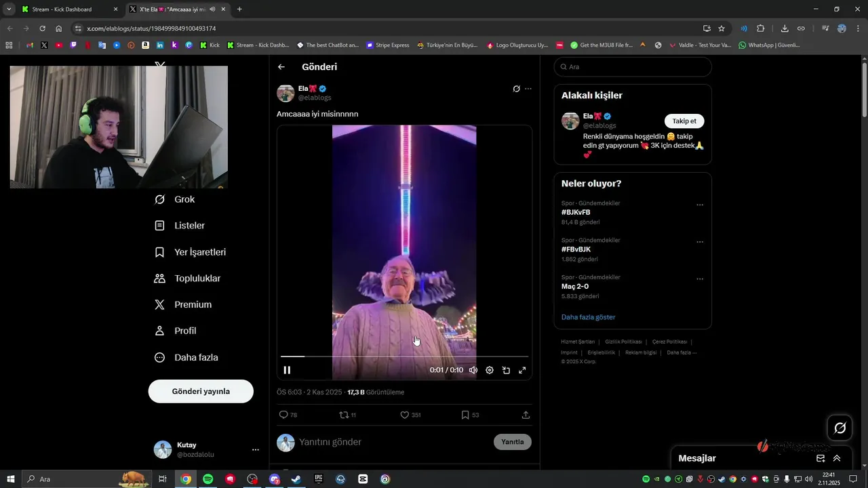Open the Apps grid in the bookmarks bar

(9, 45)
